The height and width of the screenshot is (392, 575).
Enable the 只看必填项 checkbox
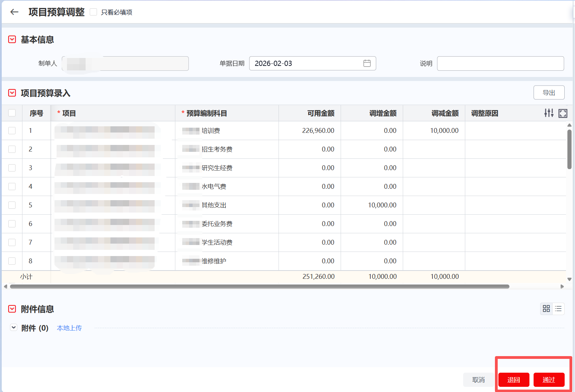[x=94, y=12]
